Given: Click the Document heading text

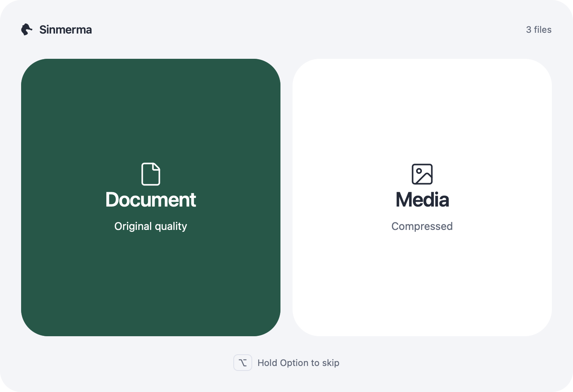Looking at the screenshot, I should click(151, 200).
